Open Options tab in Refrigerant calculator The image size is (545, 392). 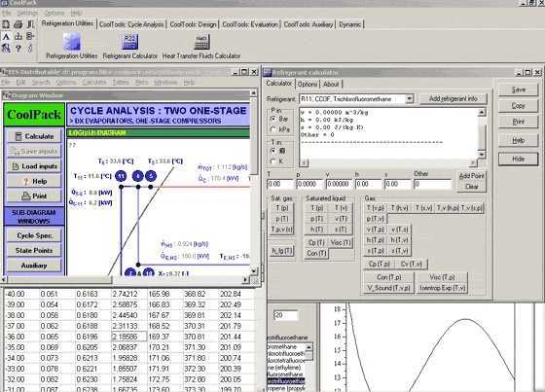308,84
